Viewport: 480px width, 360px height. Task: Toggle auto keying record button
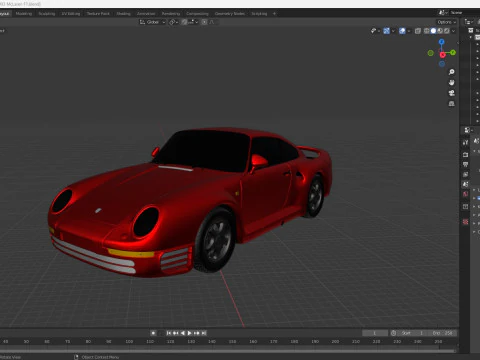[153, 333]
